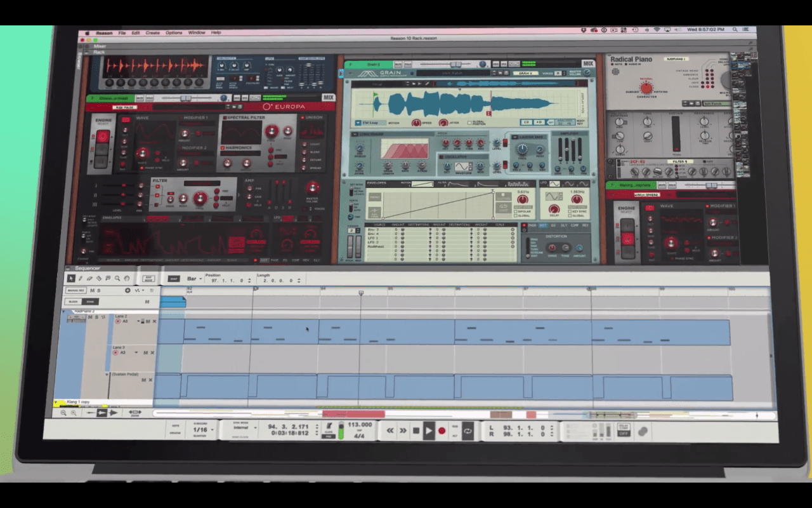The width and height of the screenshot is (812, 508).
Task: Open the Sync Mode Internal dropdown
Action: pyautogui.click(x=244, y=429)
